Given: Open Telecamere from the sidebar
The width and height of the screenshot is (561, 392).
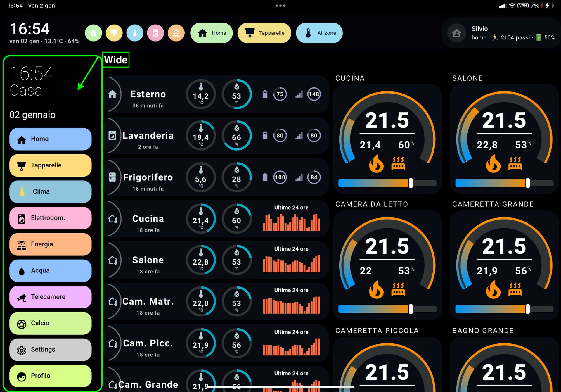Looking at the screenshot, I should (x=50, y=297).
